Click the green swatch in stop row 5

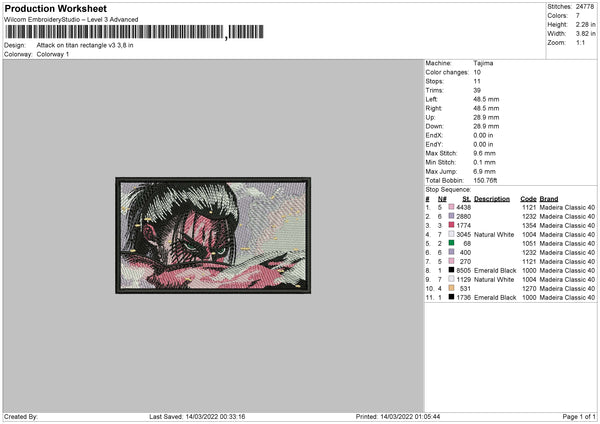click(x=452, y=243)
